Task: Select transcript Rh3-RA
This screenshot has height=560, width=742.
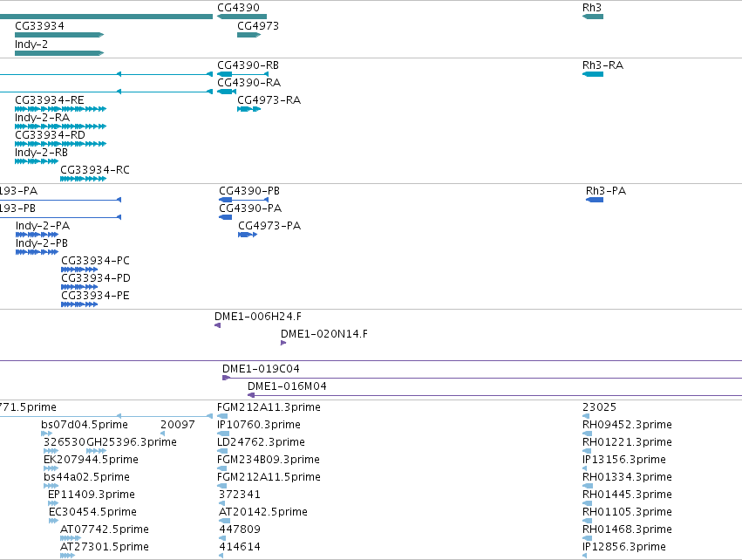Action: (593, 74)
